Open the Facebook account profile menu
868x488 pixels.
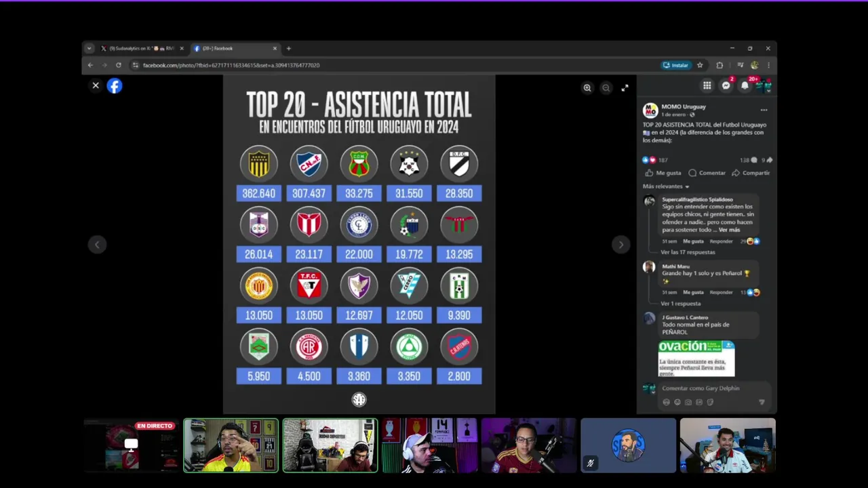[764, 85]
